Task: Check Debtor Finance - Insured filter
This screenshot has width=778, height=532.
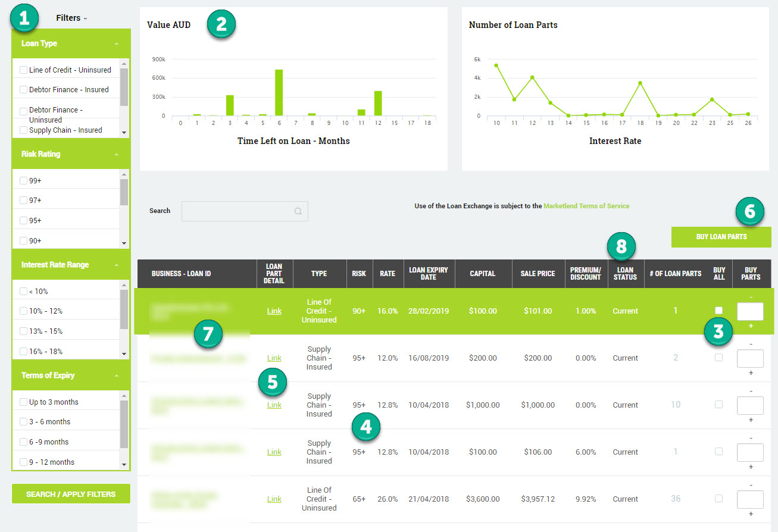Action: (x=23, y=90)
